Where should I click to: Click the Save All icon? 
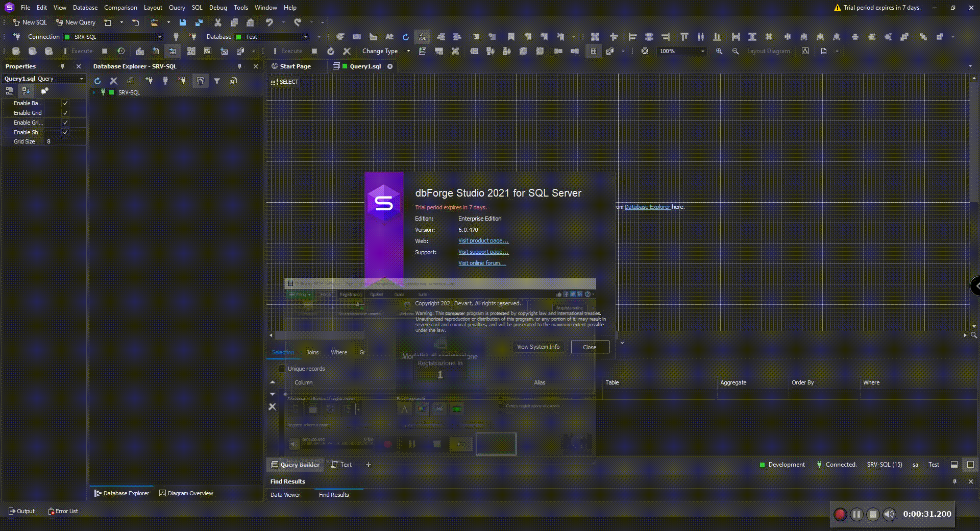click(x=199, y=22)
